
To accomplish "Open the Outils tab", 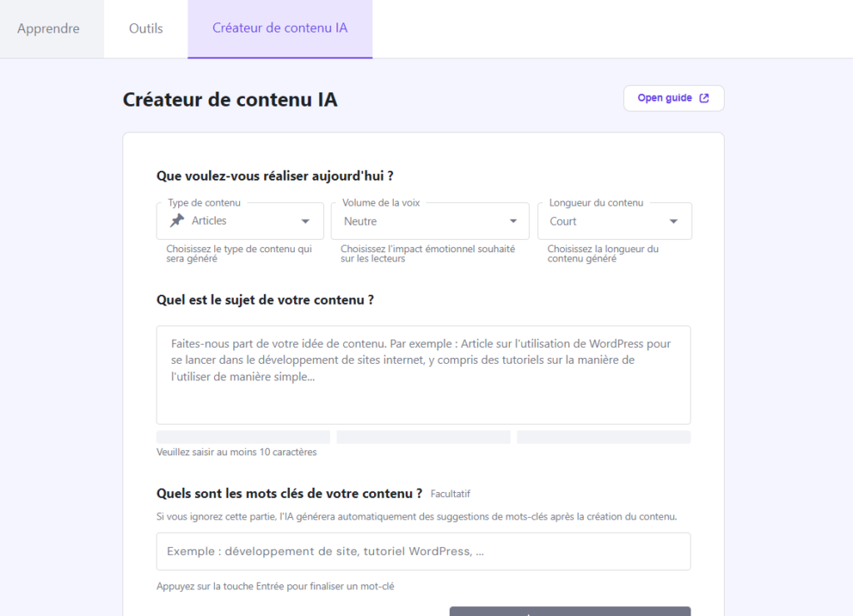I will pos(146,28).
